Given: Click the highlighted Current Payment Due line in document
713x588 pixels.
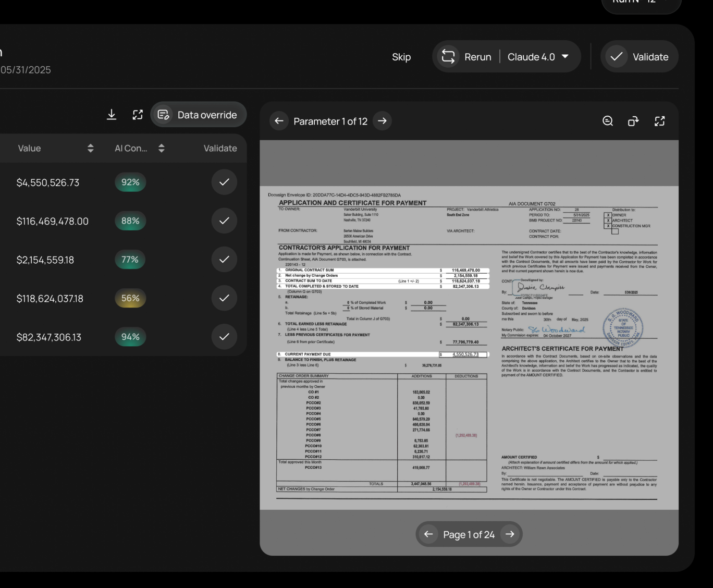Looking at the screenshot, I should point(382,354).
